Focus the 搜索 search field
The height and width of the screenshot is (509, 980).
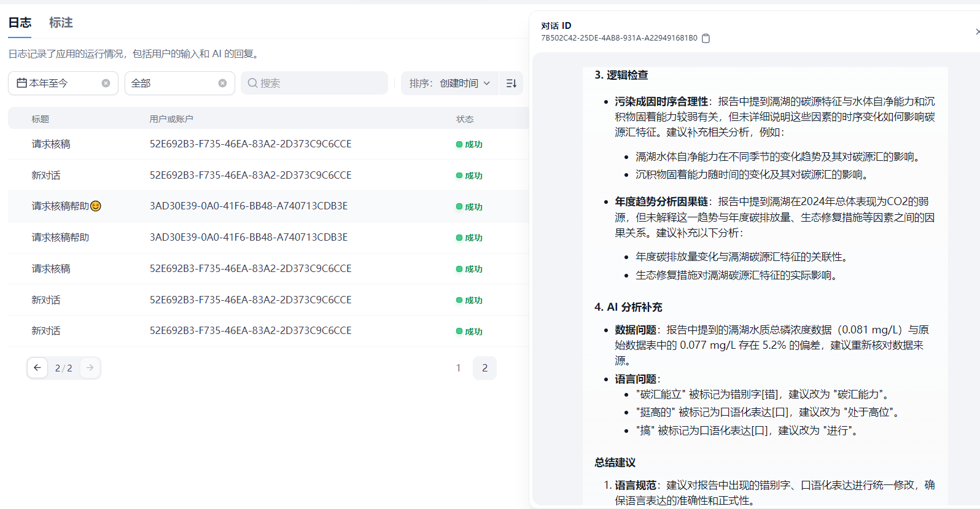[x=314, y=83]
